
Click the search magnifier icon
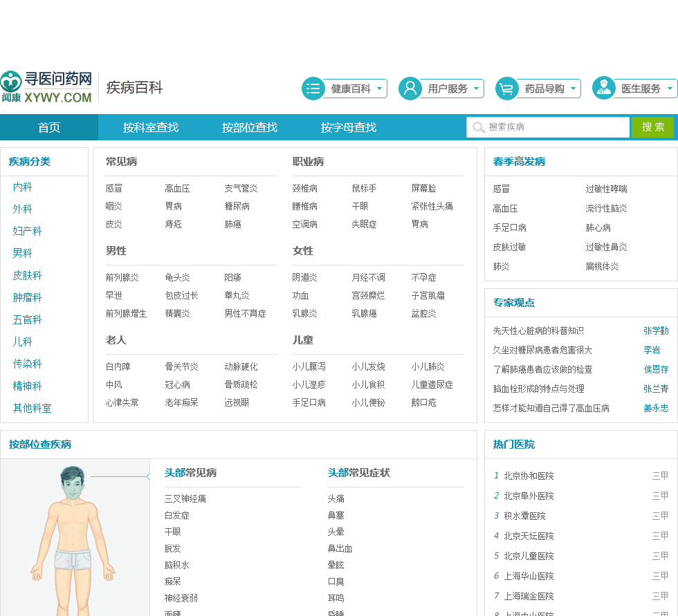tap(478, 127)
